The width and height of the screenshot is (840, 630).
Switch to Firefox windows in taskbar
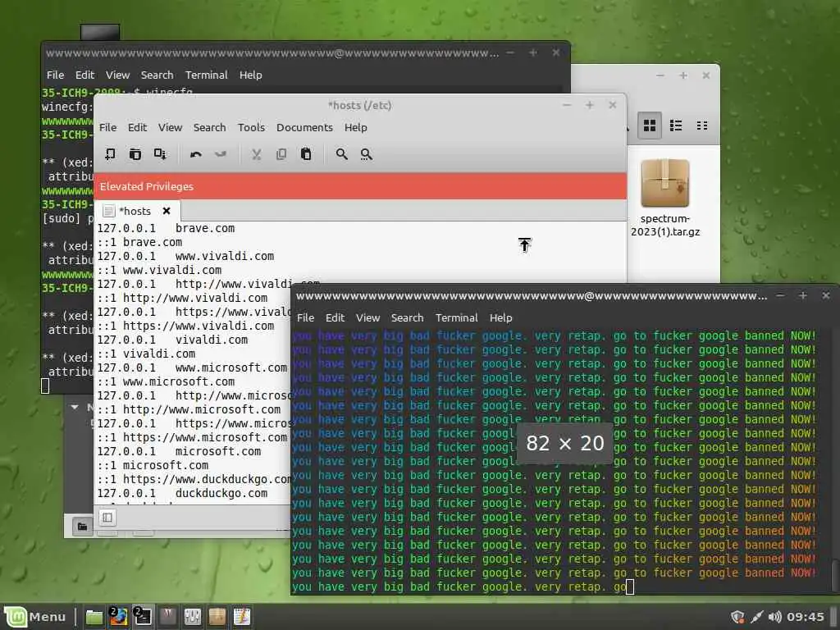click(118, 617)
